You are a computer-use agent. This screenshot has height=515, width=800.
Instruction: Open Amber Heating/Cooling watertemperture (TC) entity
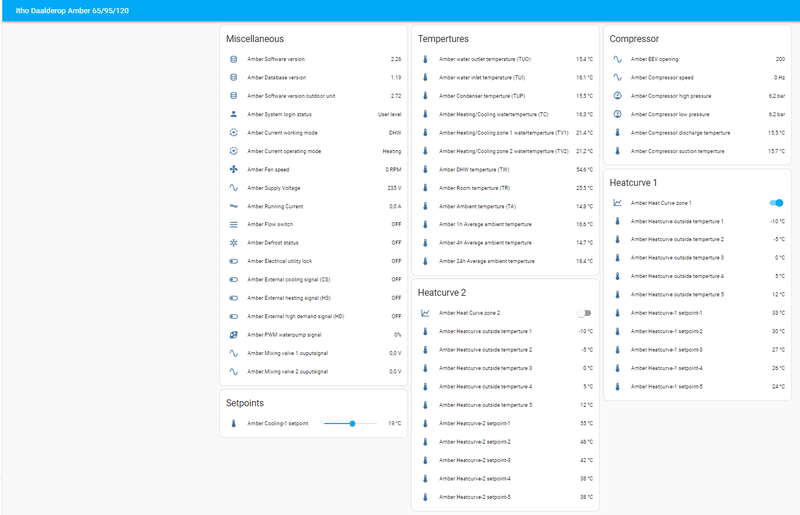click(x=506, y=114)
